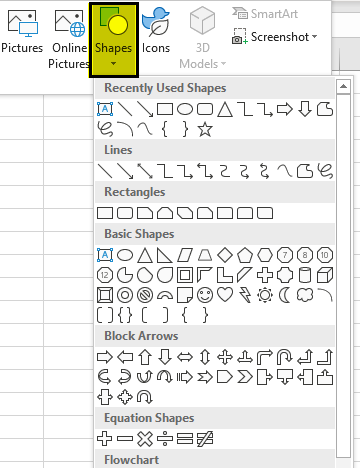Select the Oval in Recently Used Shapes
Image resolution: width=360 pixels, height=468 pixels.
click(x=185, y=109)
